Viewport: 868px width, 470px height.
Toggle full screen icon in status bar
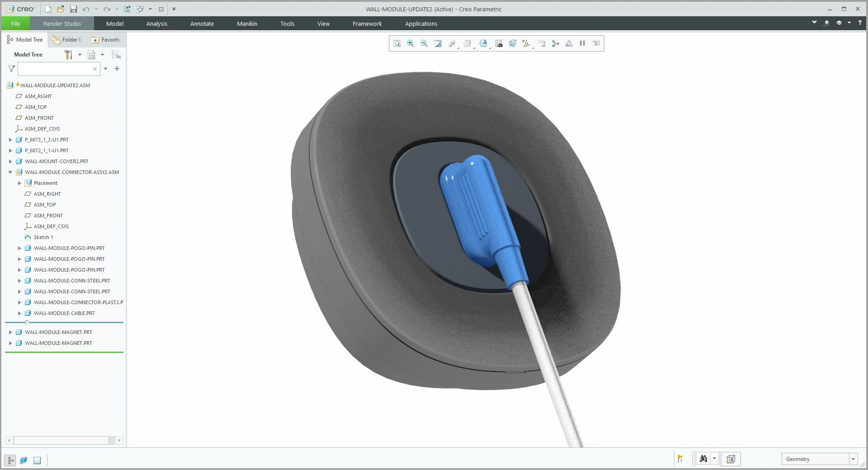click(x=37, y=461)
